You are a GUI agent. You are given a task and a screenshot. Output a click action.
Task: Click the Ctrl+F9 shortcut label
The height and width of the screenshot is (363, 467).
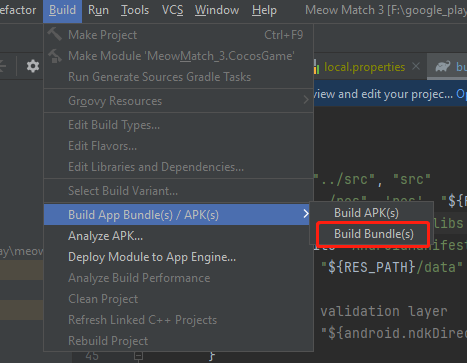coord(284,35)
